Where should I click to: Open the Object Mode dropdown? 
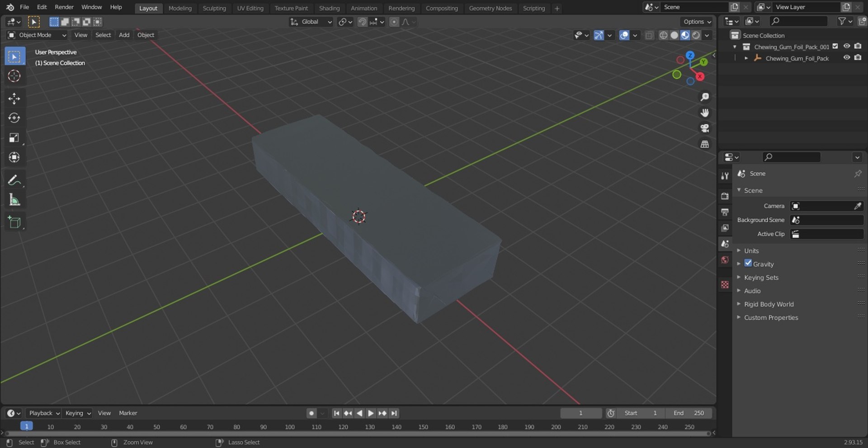tap(37, 35)
